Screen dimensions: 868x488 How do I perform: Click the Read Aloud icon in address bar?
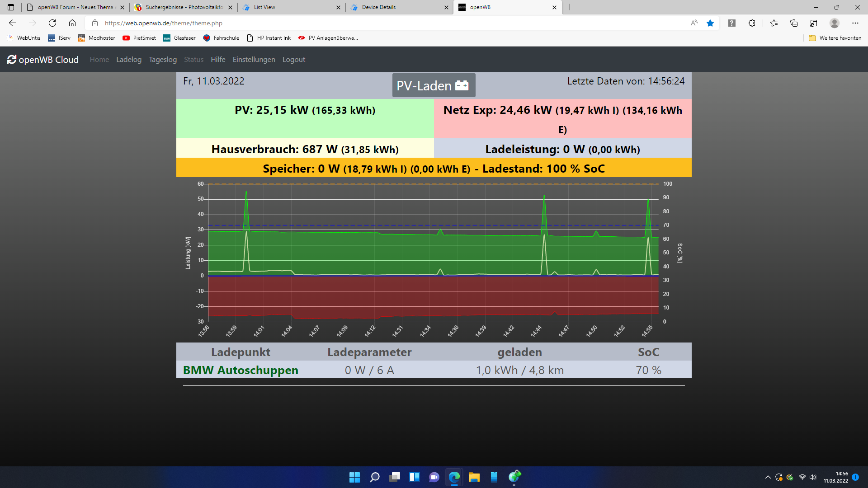(x=694, y=23)
